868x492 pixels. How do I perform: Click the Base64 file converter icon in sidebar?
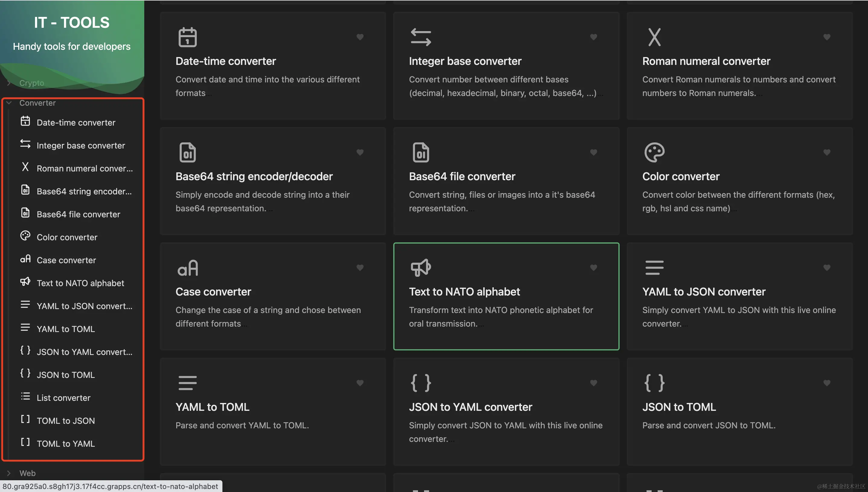pyautogui.click(x=25, y=213)
